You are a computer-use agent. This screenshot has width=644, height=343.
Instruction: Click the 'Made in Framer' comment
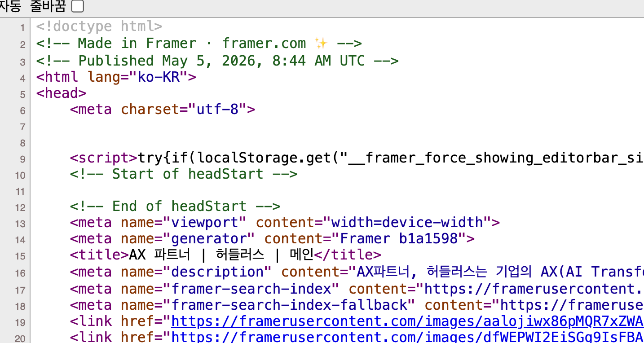tap(199, 44)
